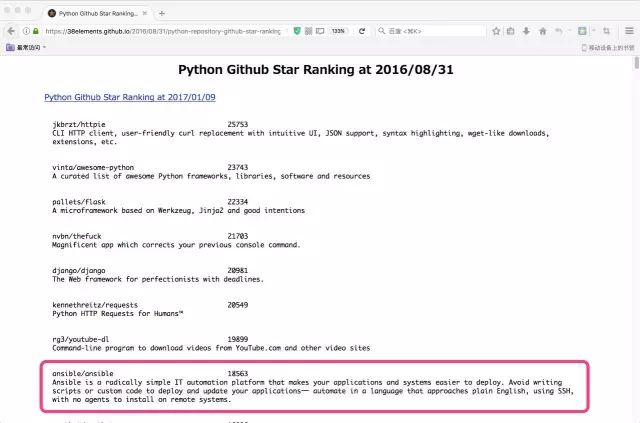The width and height of the screenshot is (640, 423).
Task: Click the favicon on the browser tab
Action: tap(52, 13)
